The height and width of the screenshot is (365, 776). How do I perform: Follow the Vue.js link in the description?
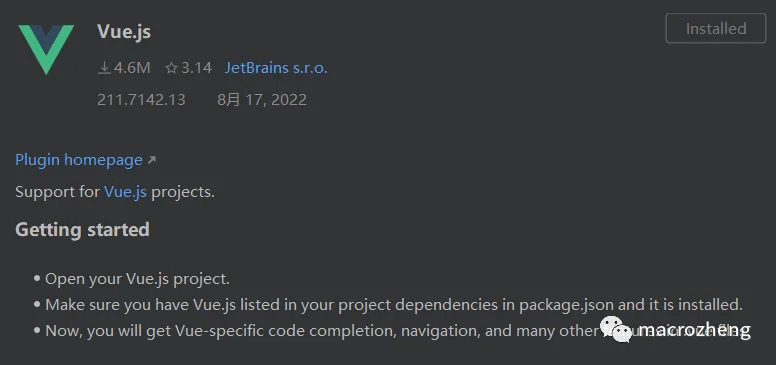(x=125, y=192)
